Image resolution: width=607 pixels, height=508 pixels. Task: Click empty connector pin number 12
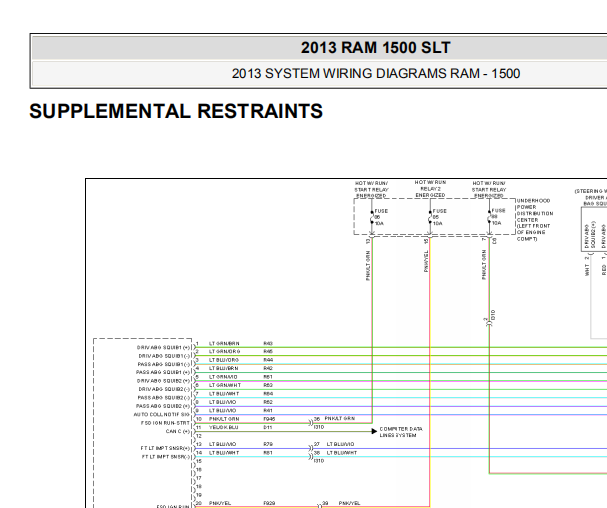click(199, 436)
